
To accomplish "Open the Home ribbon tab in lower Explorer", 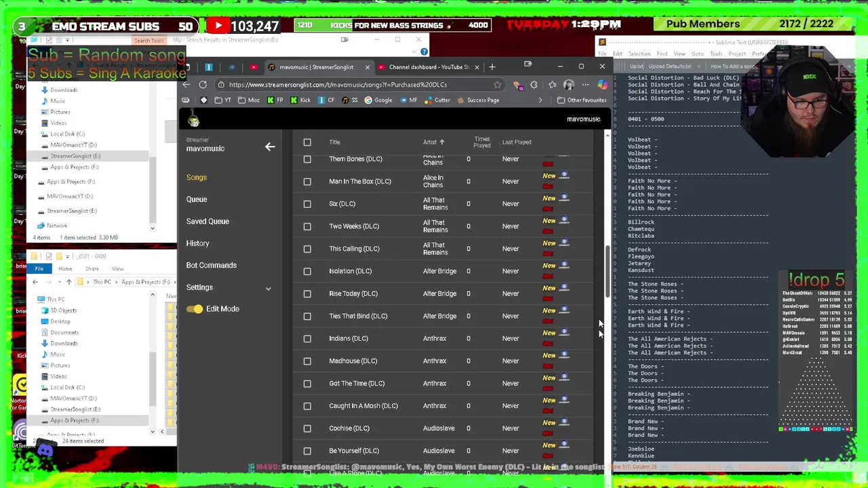I will click(65, 269).
